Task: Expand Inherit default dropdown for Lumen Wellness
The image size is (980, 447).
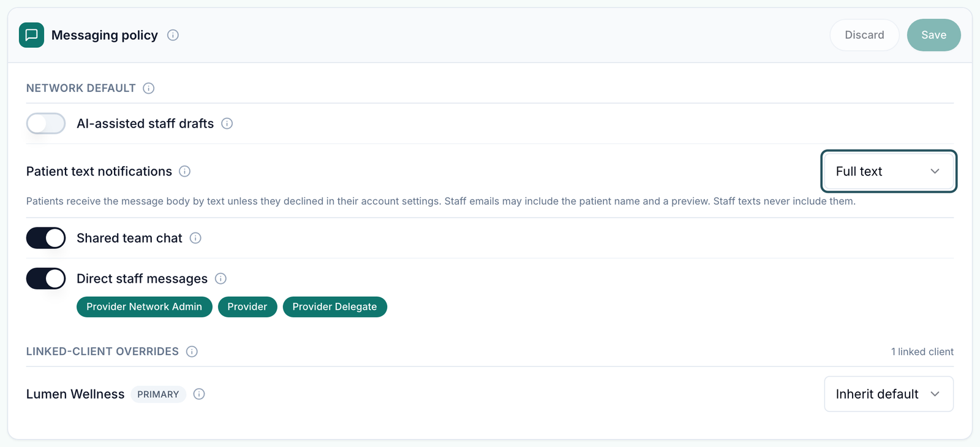Action: pyautogui.click(x=889, y=394)
